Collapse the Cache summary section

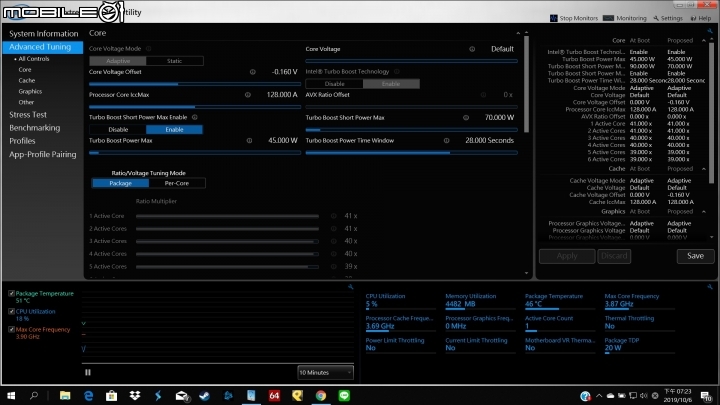click(x=703, y=169)
